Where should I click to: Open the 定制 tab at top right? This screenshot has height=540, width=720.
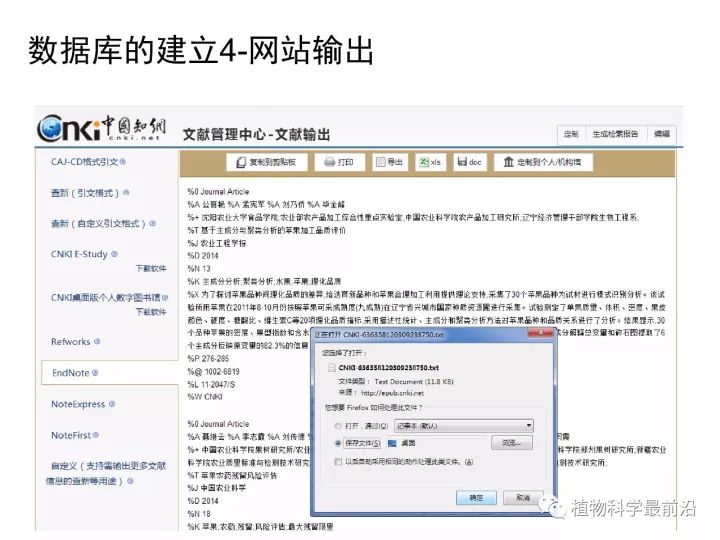tap(571, 134)
